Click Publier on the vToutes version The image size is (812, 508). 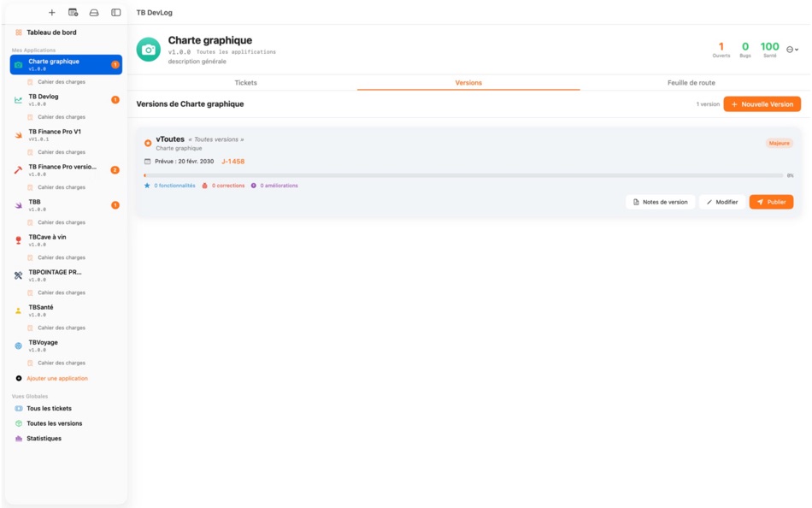(770, 201)
